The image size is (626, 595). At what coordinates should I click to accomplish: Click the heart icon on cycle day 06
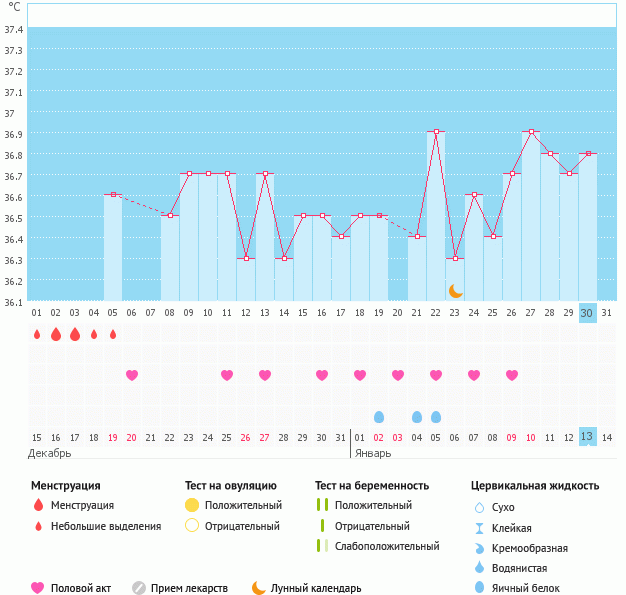point(132,375)
